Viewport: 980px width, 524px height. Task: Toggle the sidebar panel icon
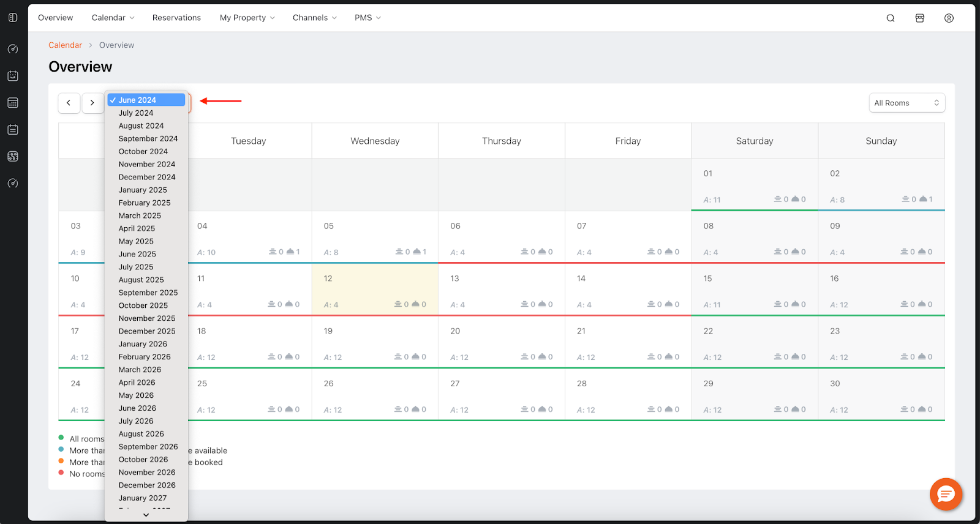(13, 18)
